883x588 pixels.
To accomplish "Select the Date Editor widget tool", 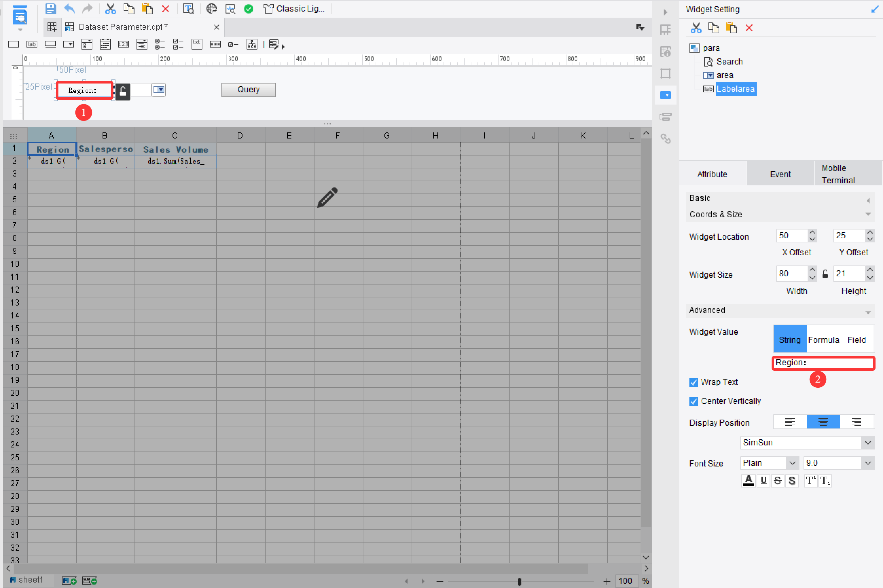I will coord(105,44).
